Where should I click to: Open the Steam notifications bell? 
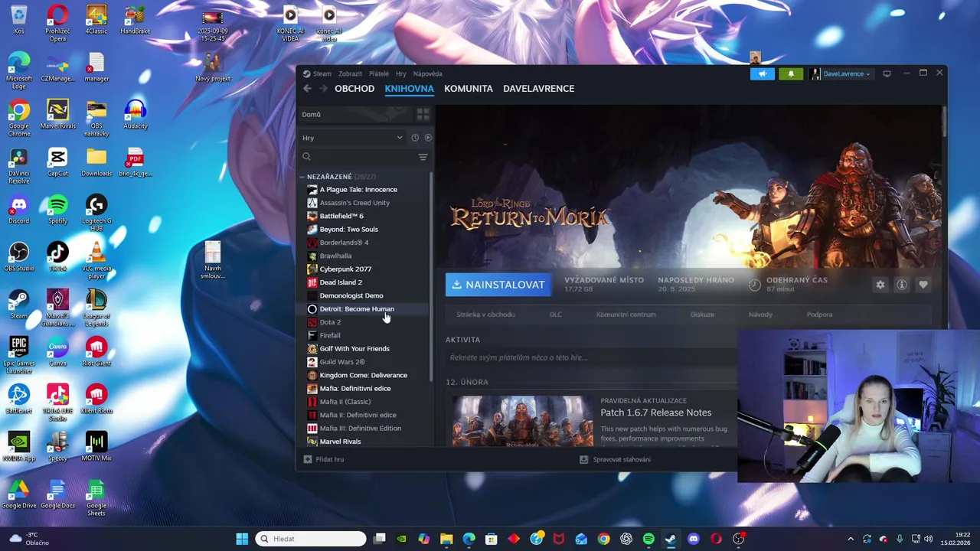pos(791,73)
